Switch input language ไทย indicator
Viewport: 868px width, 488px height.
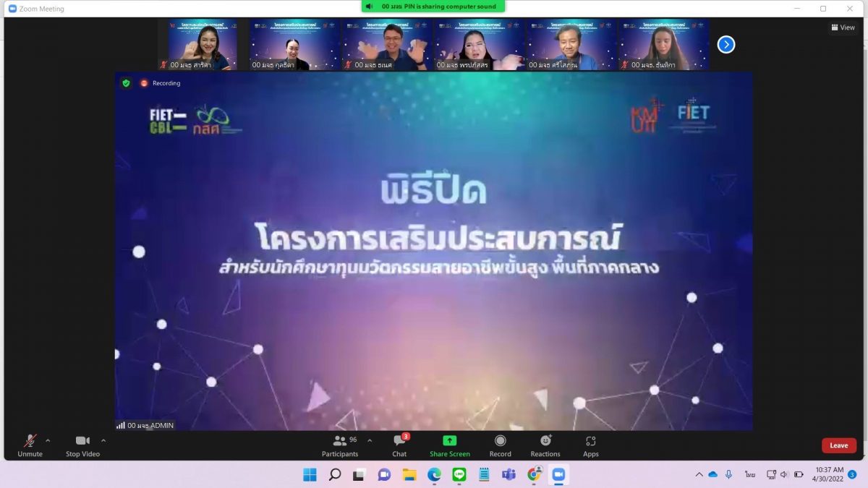pos(750,474)
